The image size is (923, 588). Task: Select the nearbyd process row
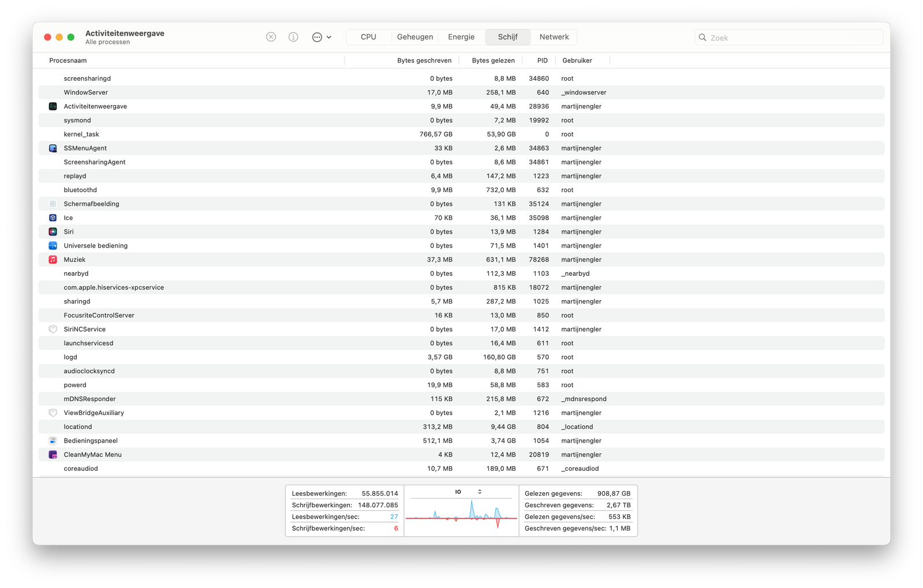(461, 274)
